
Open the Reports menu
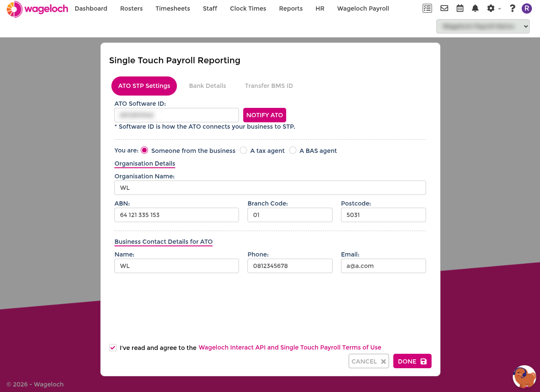291,8
